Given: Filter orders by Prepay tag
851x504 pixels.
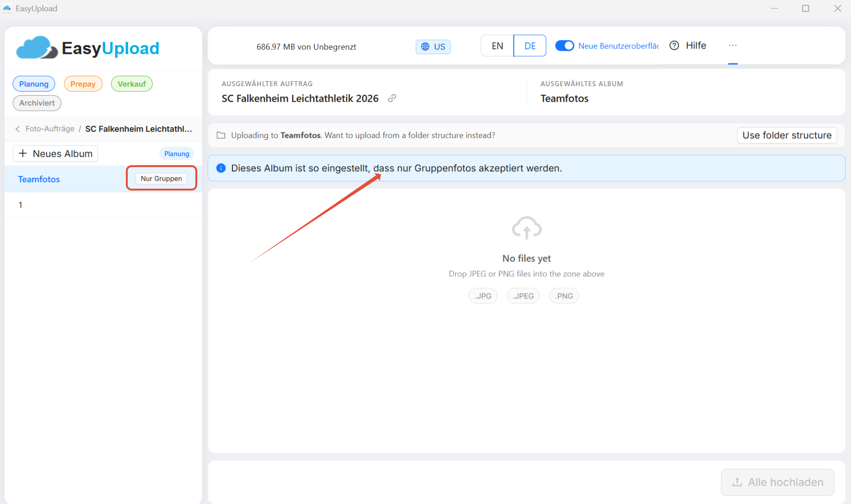Looking at the screenshot, I should click(83, 84).
